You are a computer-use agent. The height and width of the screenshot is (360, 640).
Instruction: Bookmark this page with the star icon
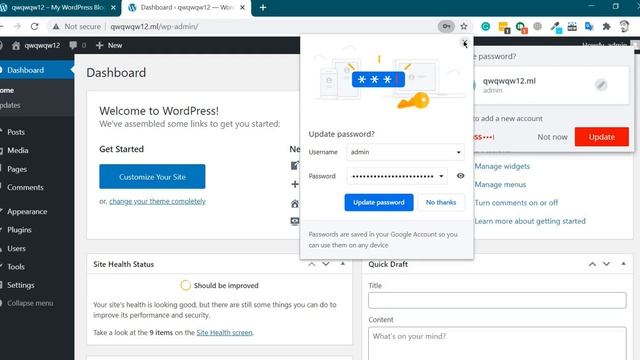pyautogui.click(x=464, y=27)
